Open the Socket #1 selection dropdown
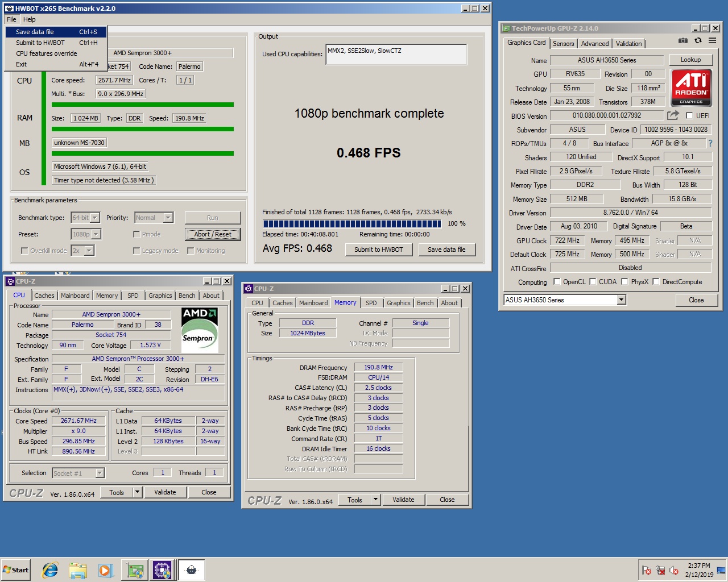 [78, 473]
